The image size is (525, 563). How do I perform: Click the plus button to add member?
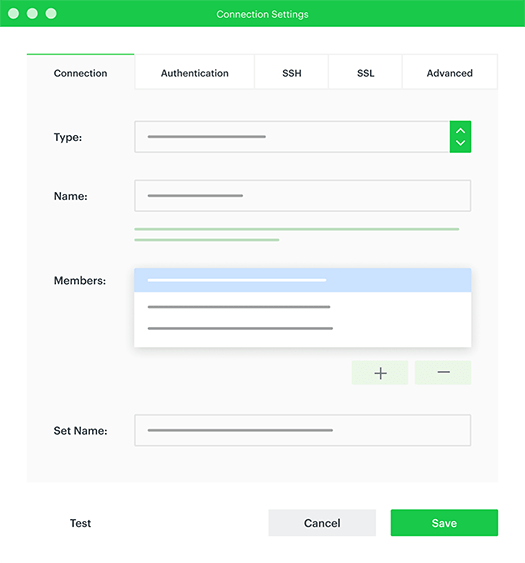(x=380, y=373)
